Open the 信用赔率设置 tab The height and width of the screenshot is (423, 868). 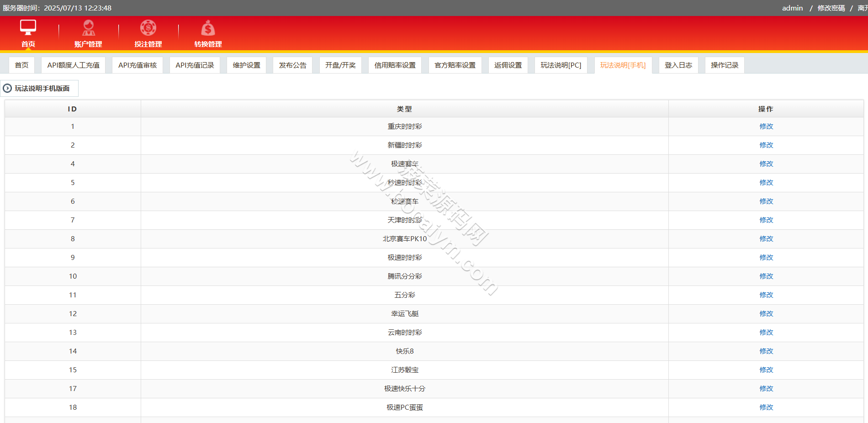pos(395,65)
